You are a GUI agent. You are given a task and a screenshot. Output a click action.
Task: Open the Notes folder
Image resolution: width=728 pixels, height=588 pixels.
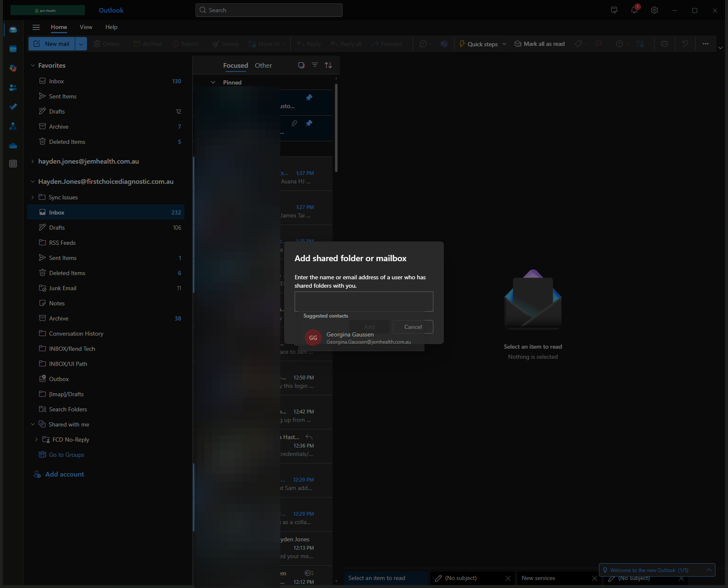(106, 303)
